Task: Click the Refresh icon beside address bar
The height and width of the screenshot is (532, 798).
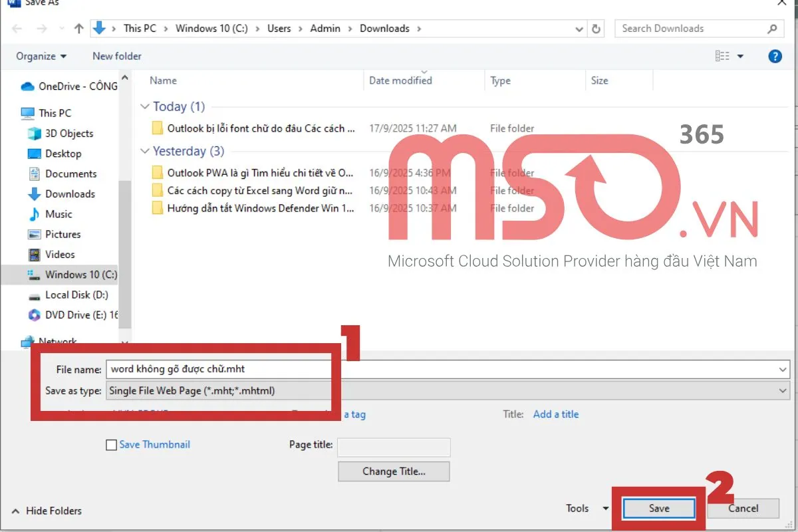Action: [597, 29]
